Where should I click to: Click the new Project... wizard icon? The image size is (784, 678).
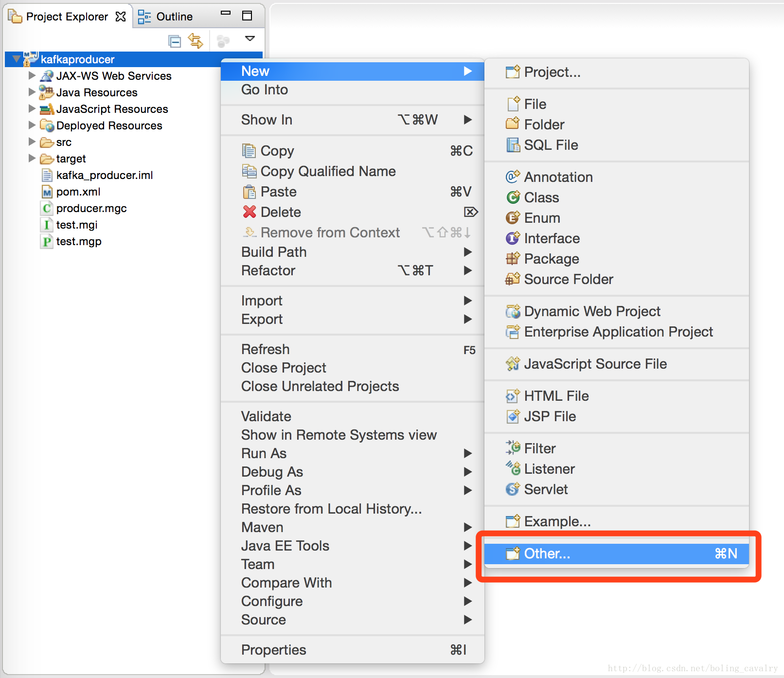click(x=513, y=72)
